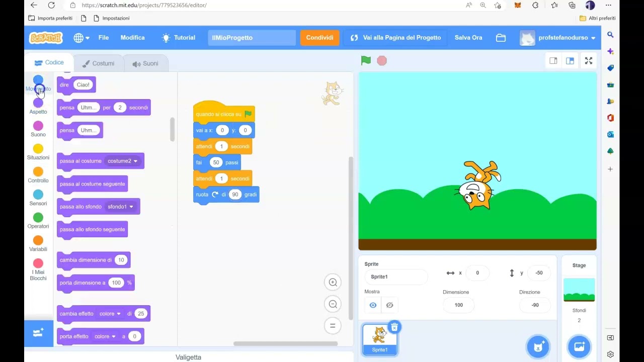This screenshot has height=362, width=644.
Task: Click the Condividi button
Action: [319, 38]
